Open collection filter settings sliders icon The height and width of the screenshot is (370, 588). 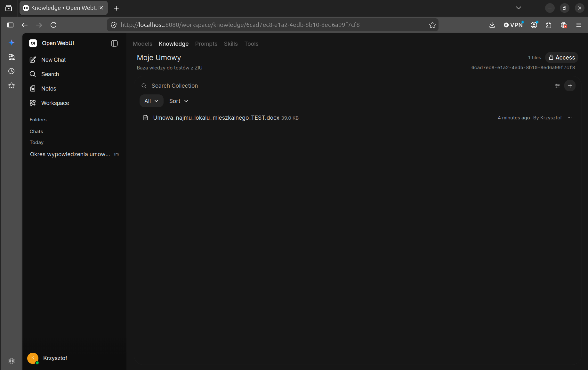coord(558,86)
